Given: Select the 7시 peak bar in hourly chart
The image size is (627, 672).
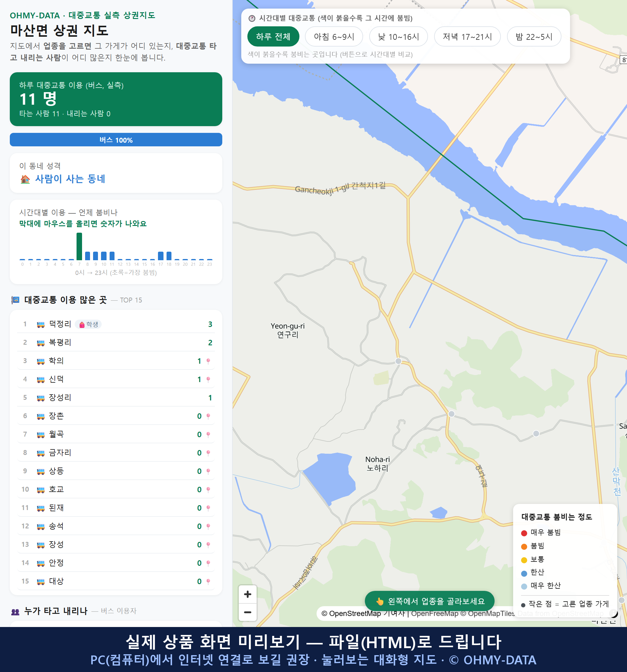Looking at the screenshot, I should tap(79, 246).
